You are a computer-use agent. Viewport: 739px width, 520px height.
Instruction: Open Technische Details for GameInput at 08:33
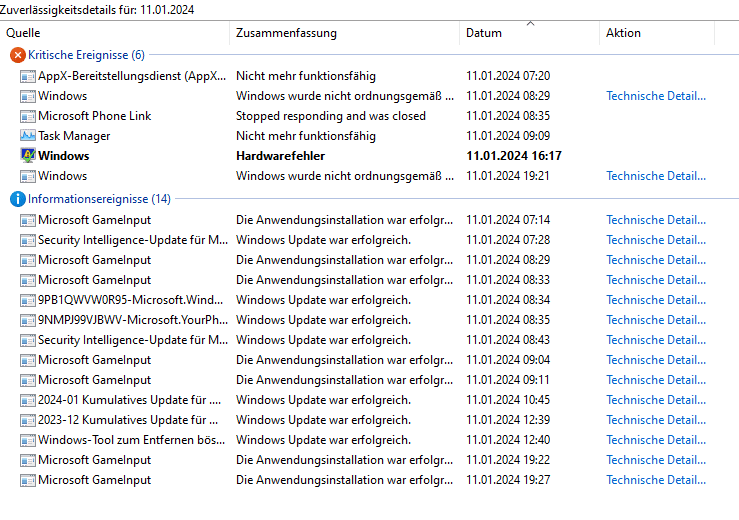point(656,280)
